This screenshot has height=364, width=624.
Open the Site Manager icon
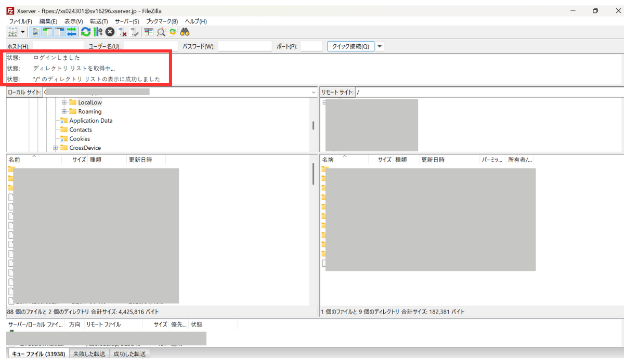click(12, 32)
